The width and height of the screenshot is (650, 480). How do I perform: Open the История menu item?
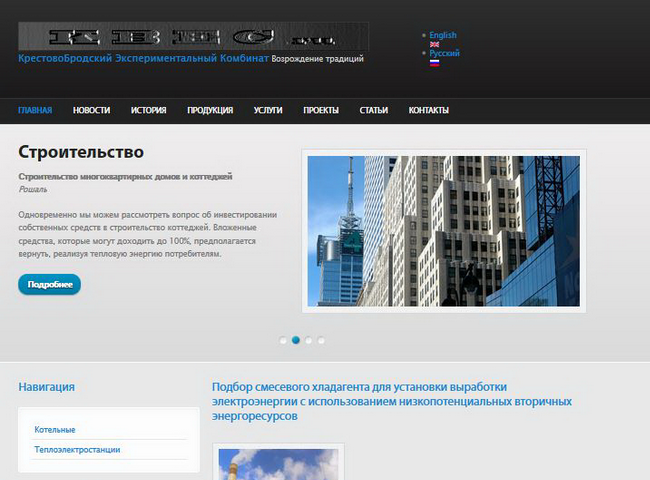click(x=148, y=110)
